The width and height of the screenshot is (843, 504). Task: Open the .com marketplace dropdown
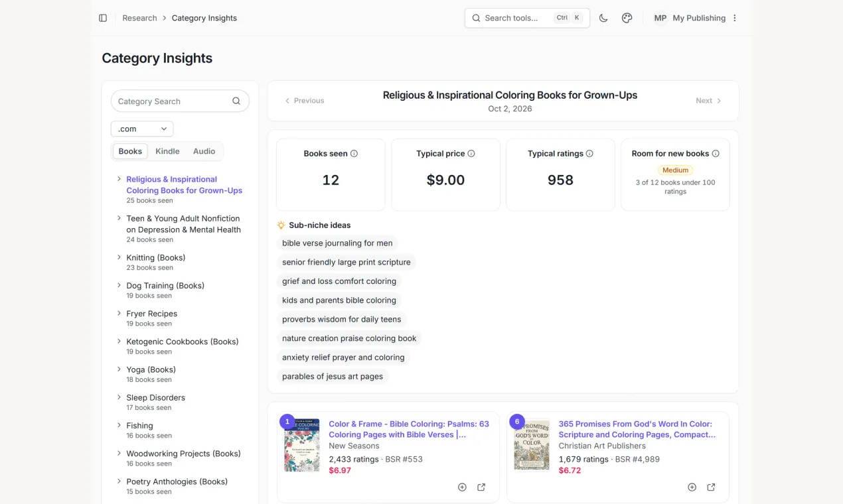pos(142,129)
